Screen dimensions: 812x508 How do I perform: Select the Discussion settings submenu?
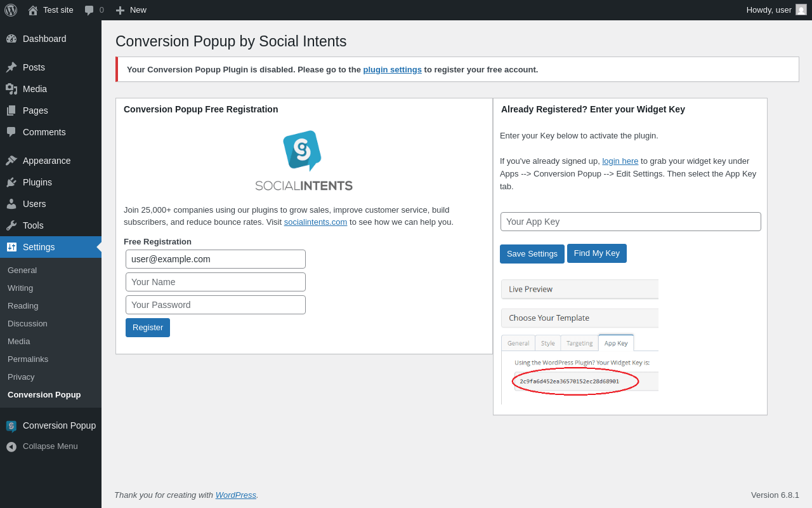pyautogui.click(x=27, y=323)
